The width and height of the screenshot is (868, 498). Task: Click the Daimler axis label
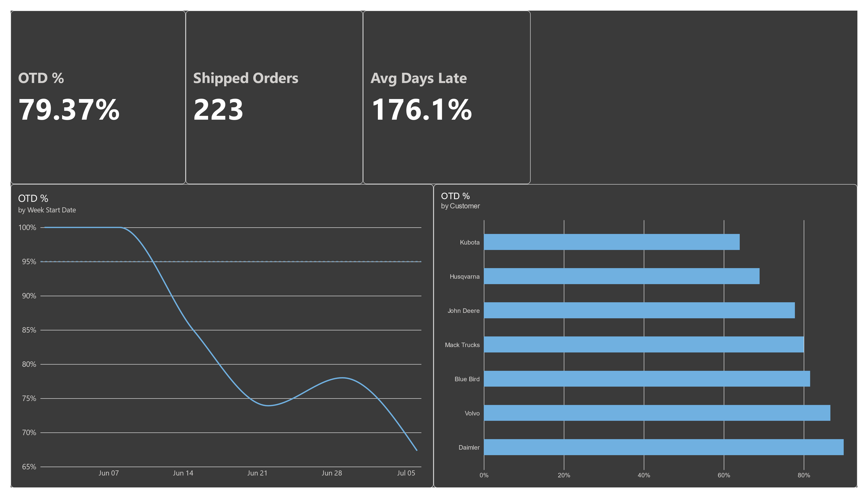point(469,448)
